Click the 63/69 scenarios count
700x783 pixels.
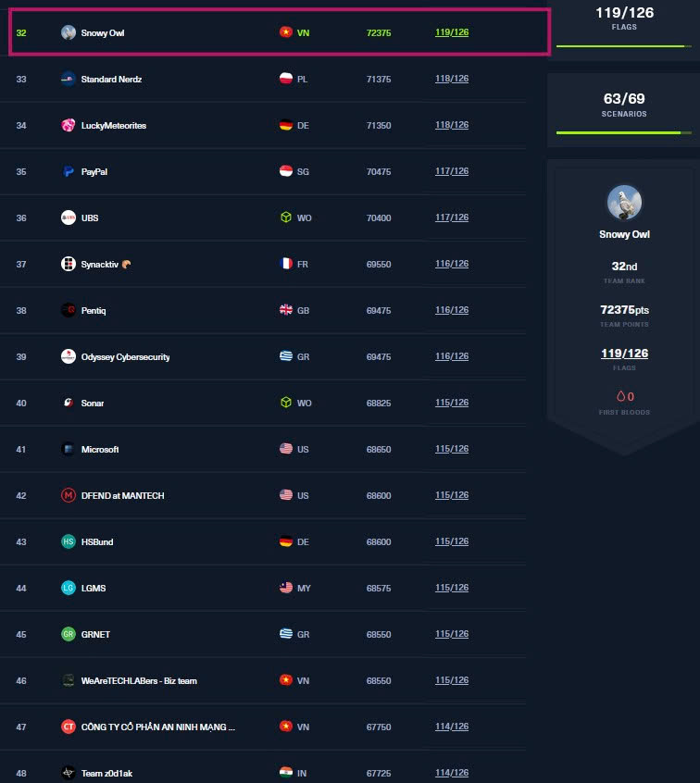(624, 99)
